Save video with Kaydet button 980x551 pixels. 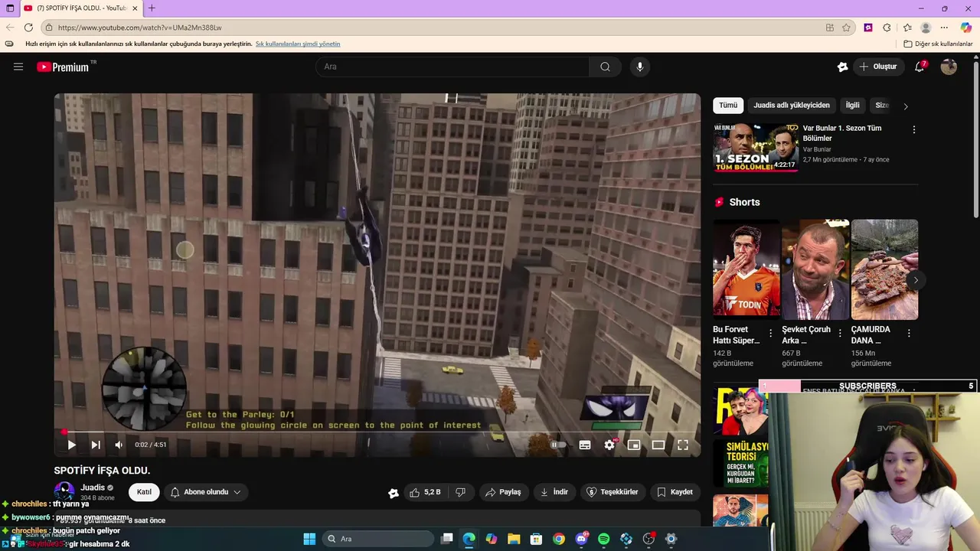click(x=675, y=492)
